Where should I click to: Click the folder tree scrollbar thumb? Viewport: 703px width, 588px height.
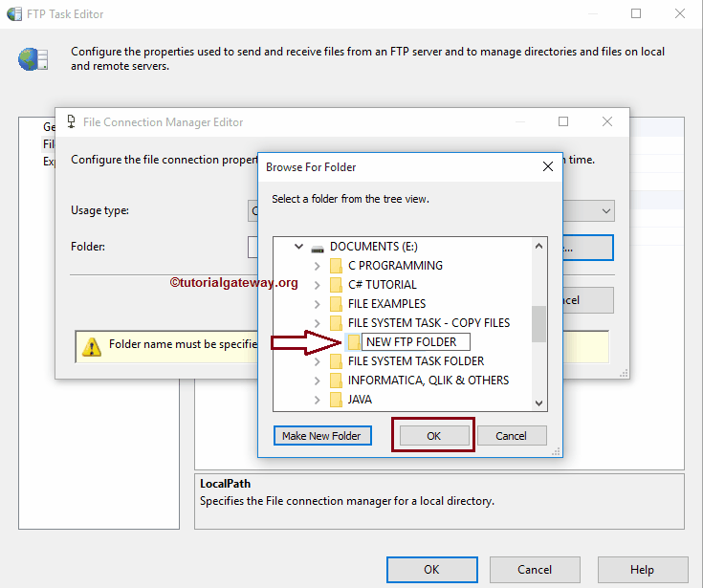point(538,324)
